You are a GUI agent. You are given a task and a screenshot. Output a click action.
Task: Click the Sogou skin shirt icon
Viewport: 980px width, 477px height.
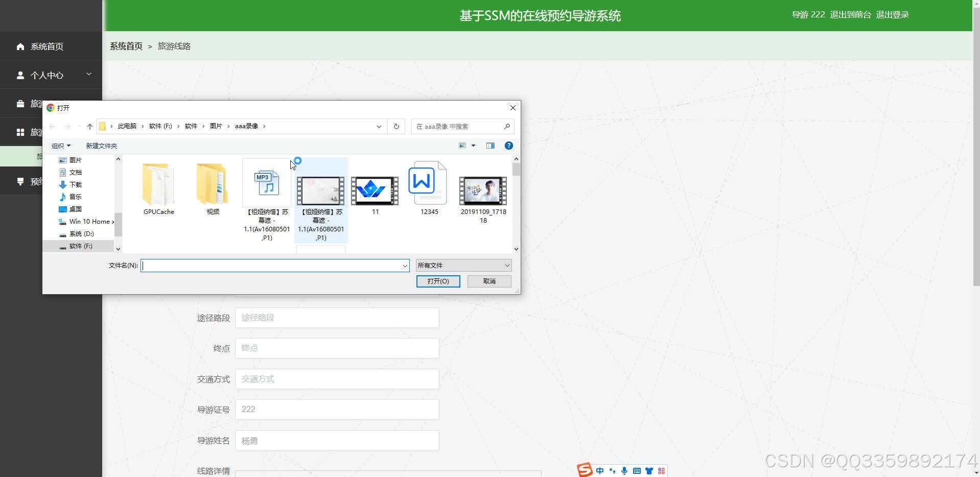click(x=649, y=471)
